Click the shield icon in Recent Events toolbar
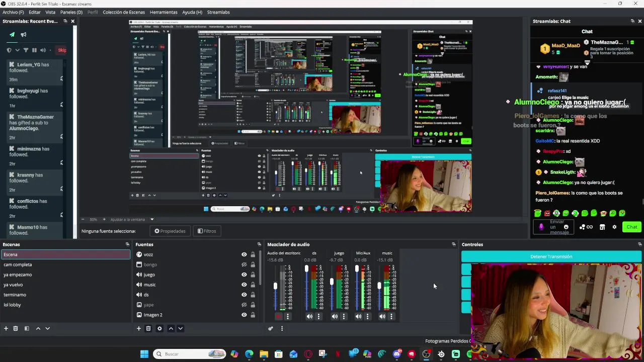This screenshot has width=644, height=362. [9, 50]
